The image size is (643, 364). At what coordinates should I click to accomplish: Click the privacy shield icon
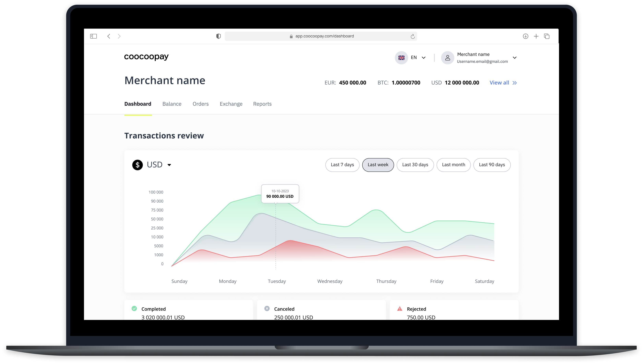pyautogui.click(x=218, y=36)
